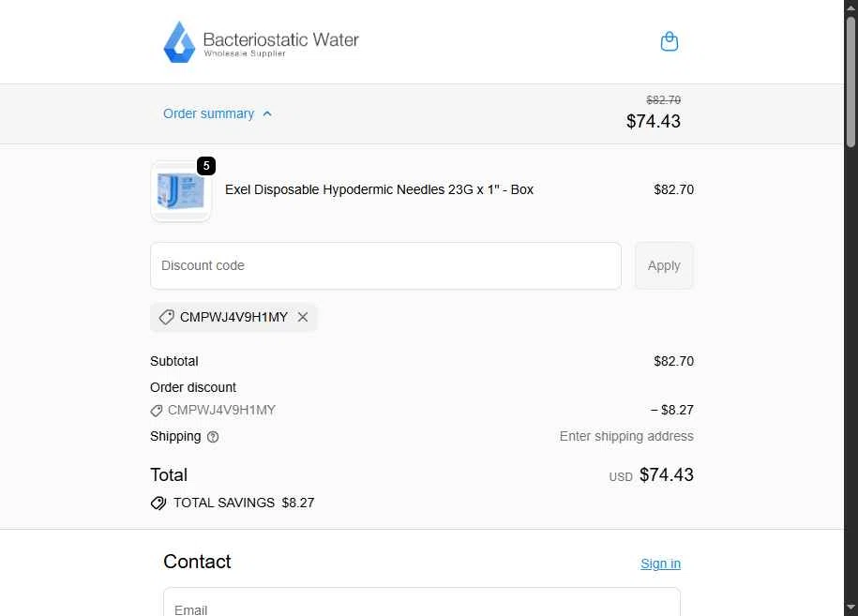The height and width of the screenshot is (616, 858).
Task: Collapse the Order summary chevron
Action: 267,113
